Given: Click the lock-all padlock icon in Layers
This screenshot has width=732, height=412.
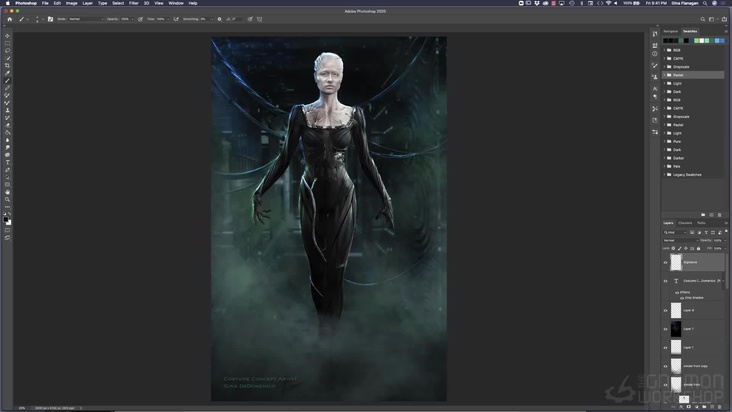Looking at the screenshot, I should 698,248.
